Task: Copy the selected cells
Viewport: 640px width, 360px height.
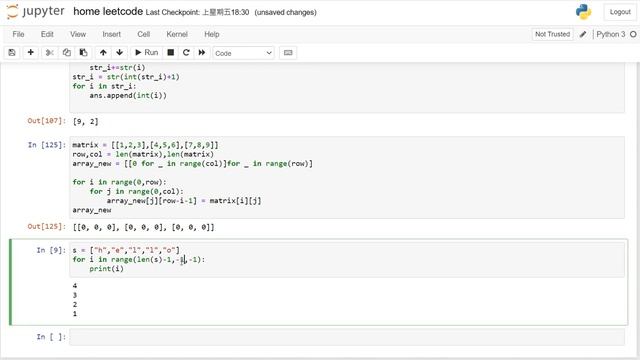Action: point(67,53)
